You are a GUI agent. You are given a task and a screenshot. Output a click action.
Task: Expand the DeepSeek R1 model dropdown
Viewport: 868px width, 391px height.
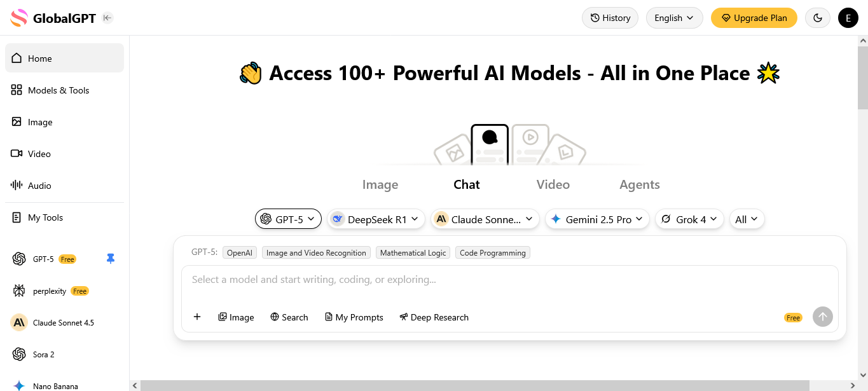pyautogui.click(x=376, y=219)
